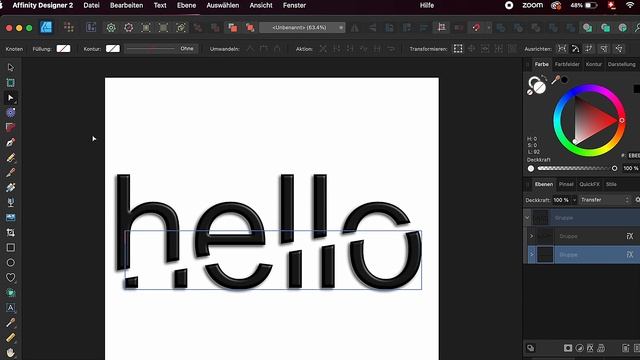Select the Fill gradient tool
Viewport: 640px width, 360px height.
[11, 187]
